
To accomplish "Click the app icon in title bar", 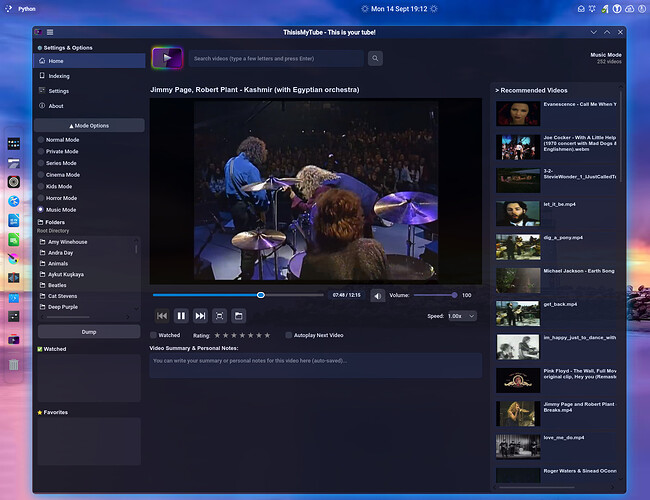I will click(x=38, y=32).
